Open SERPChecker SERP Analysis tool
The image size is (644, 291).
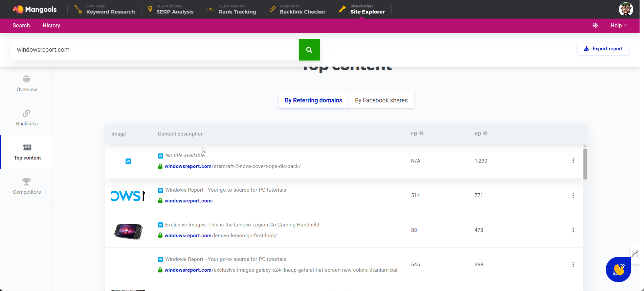(x=171, y=9)
